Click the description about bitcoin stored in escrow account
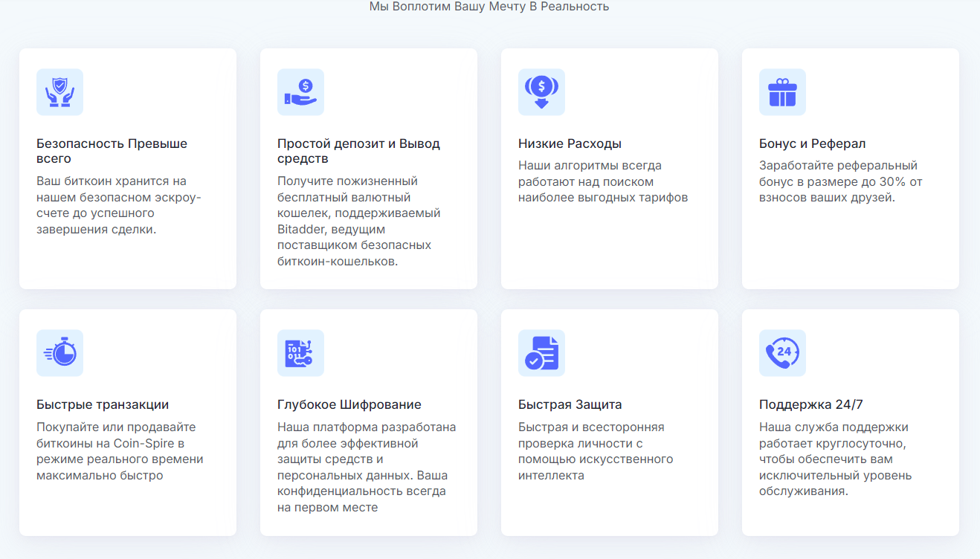 119,205
